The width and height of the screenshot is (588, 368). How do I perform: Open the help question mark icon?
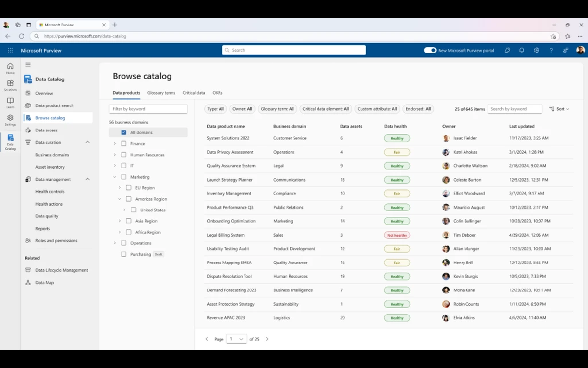(x=551, y=50)
